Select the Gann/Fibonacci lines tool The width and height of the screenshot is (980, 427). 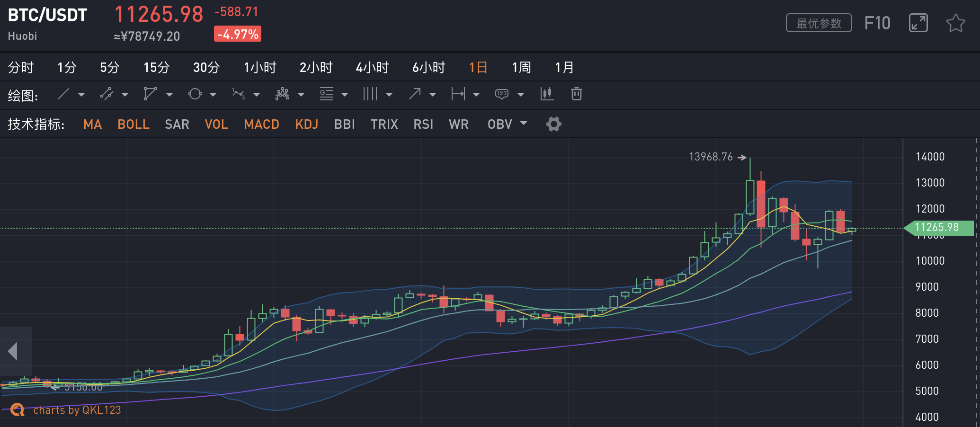(x=326, y=94)
